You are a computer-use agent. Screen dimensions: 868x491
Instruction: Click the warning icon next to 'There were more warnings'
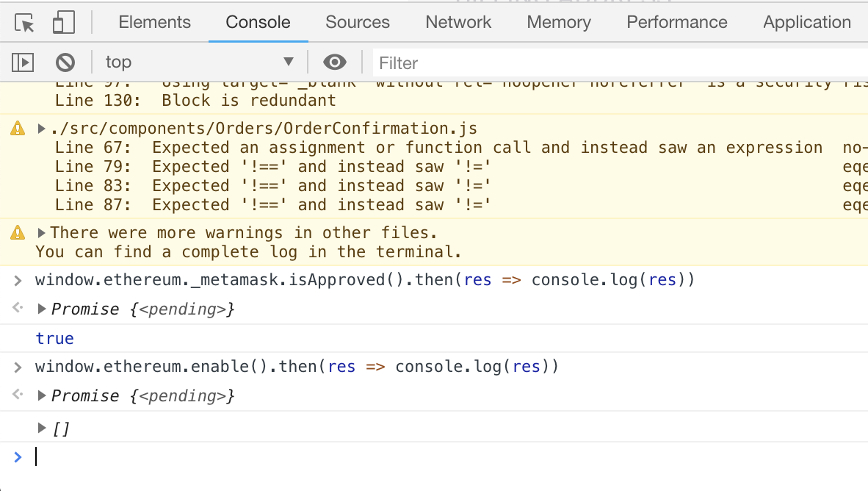[16, 232]
